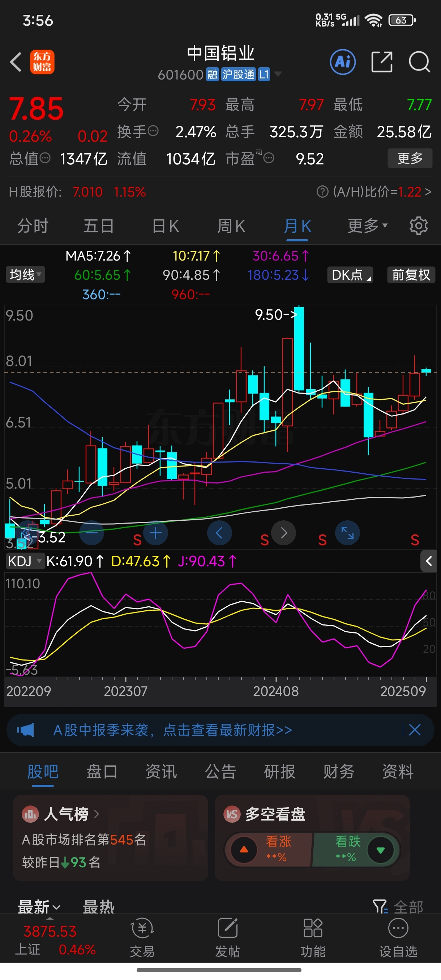Open the 更多 period dropdown
The height and width of the screenshot is (980, 441).
pyautogui.click(x=368, y=226)
